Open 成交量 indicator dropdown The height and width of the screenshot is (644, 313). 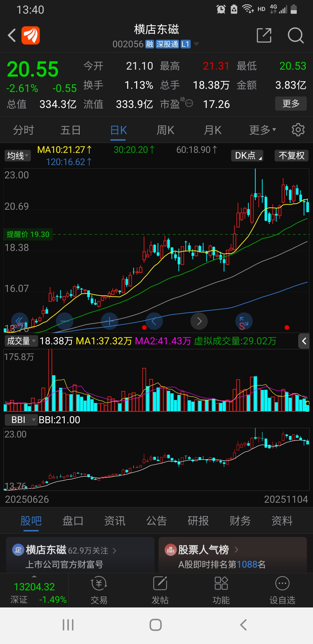click(21, 341)
